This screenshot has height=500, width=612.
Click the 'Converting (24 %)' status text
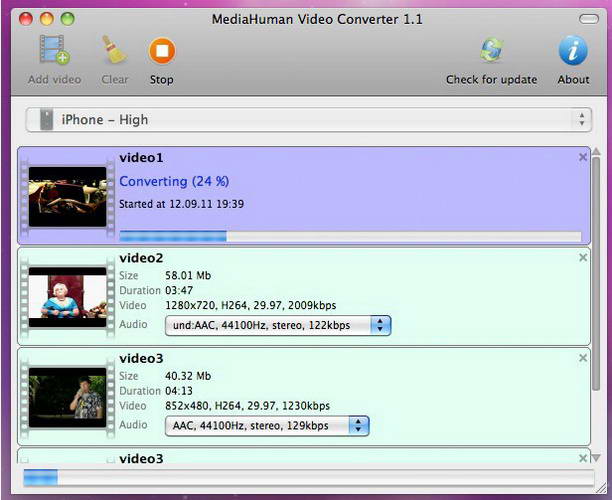coord(174,181)
